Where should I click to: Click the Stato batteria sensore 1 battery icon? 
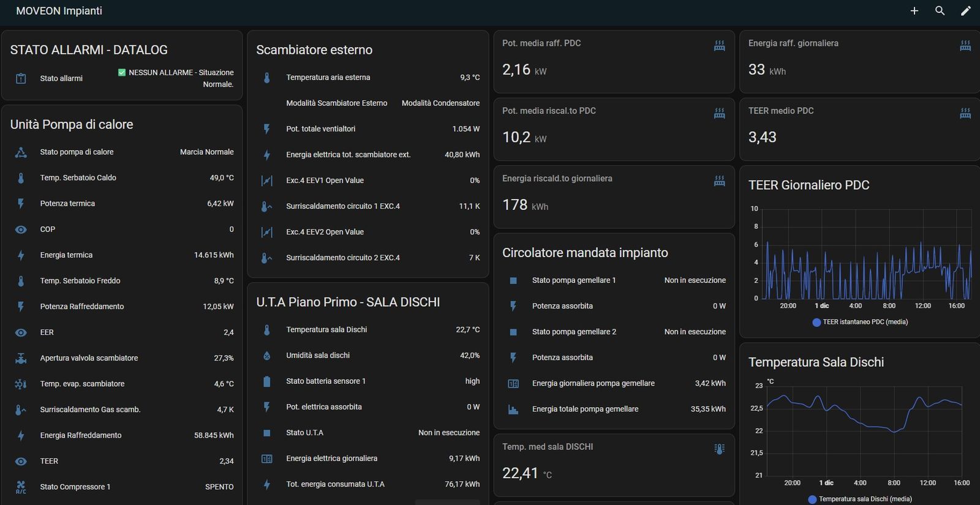point(266,381)
